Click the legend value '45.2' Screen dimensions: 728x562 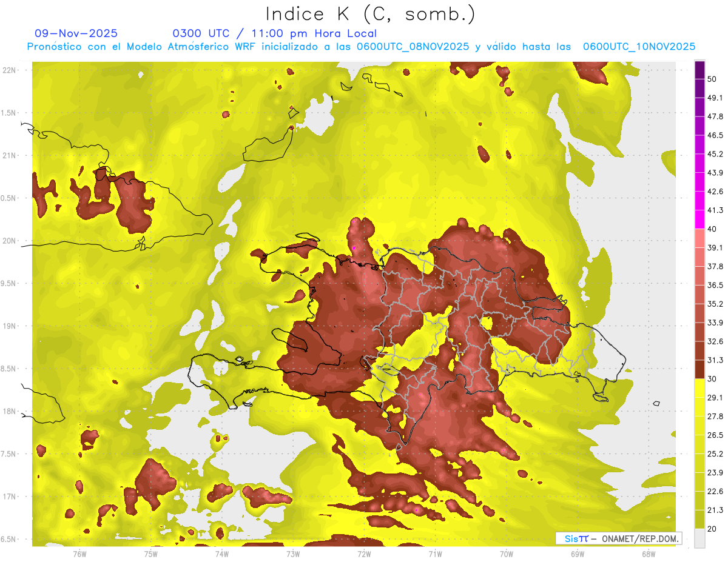point(715,154)
